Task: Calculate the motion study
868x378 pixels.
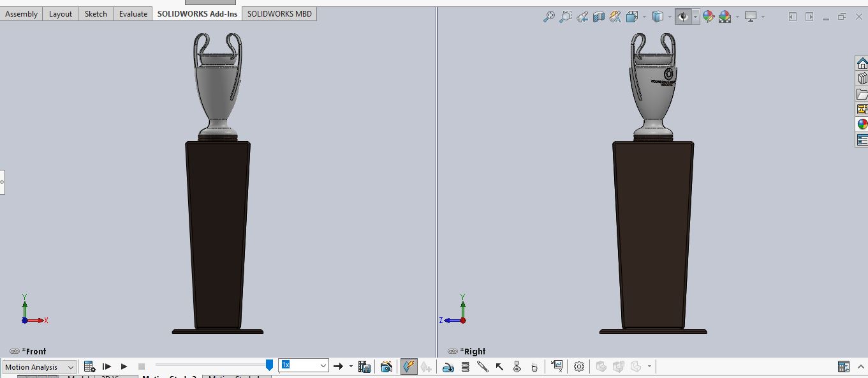Action: click(89, 367)
